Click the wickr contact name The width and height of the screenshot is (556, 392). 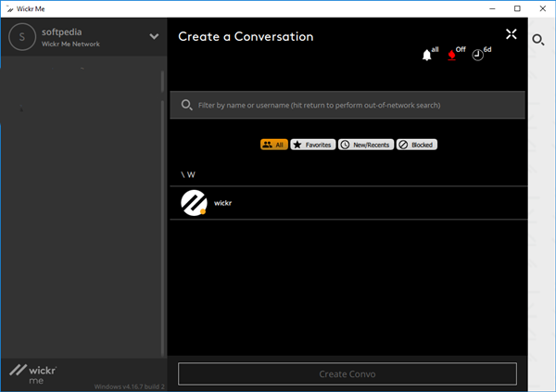click(x=222, y=202)
